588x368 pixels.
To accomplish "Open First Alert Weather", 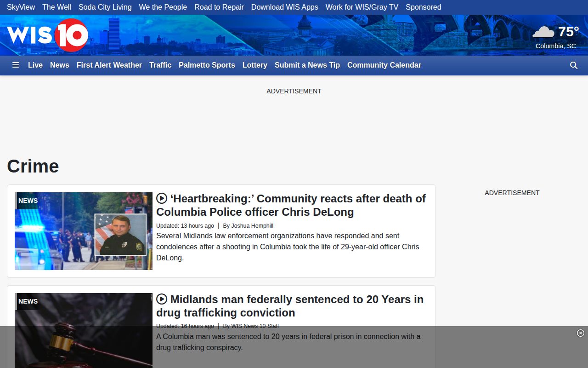I will point(109,65).
